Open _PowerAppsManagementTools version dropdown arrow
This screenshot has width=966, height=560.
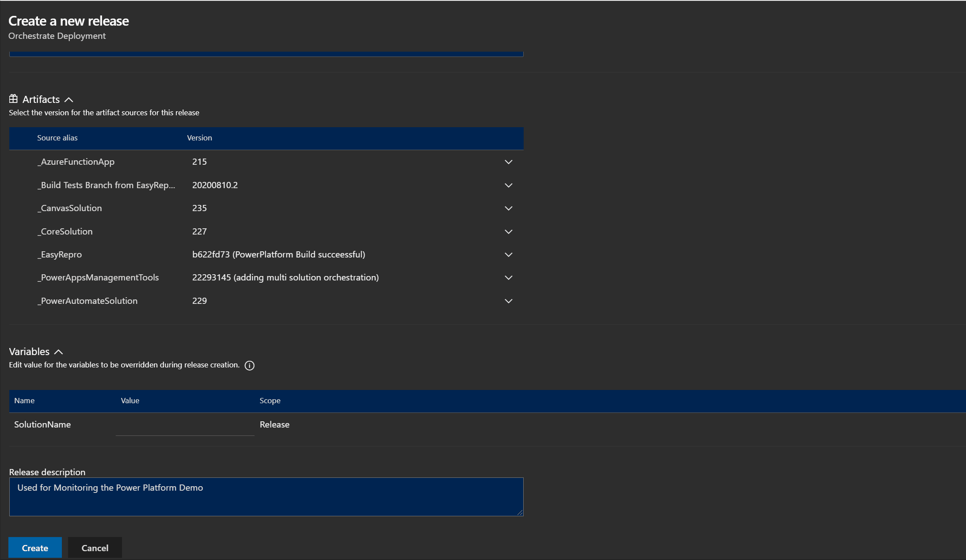(508, 278)
